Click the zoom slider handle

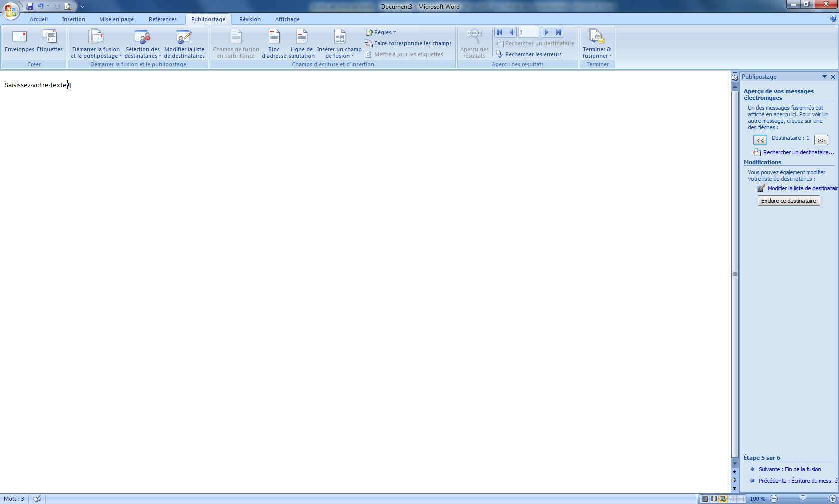[803, 499]
